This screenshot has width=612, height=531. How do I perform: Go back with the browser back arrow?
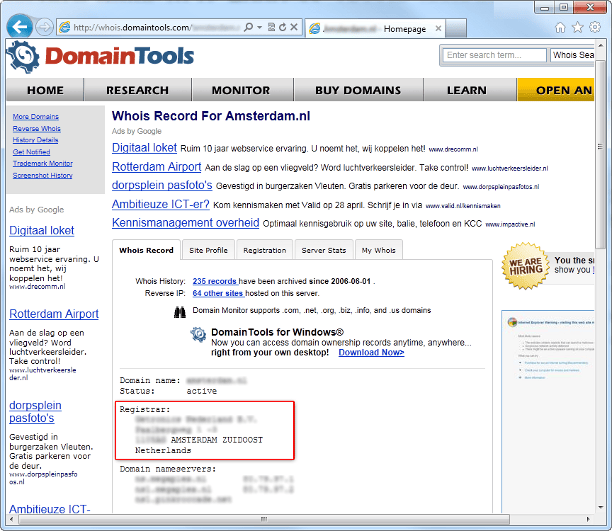click(x=19, y=27)
